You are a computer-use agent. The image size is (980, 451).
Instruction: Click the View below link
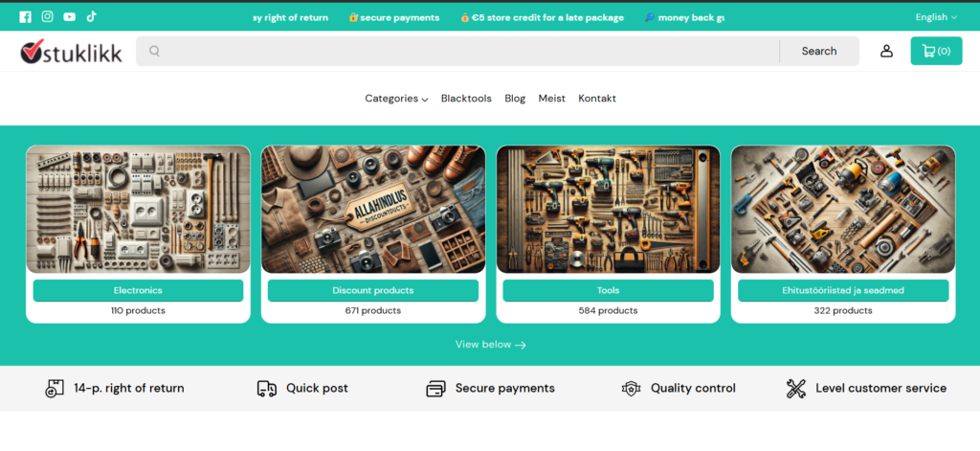[491, 345]
